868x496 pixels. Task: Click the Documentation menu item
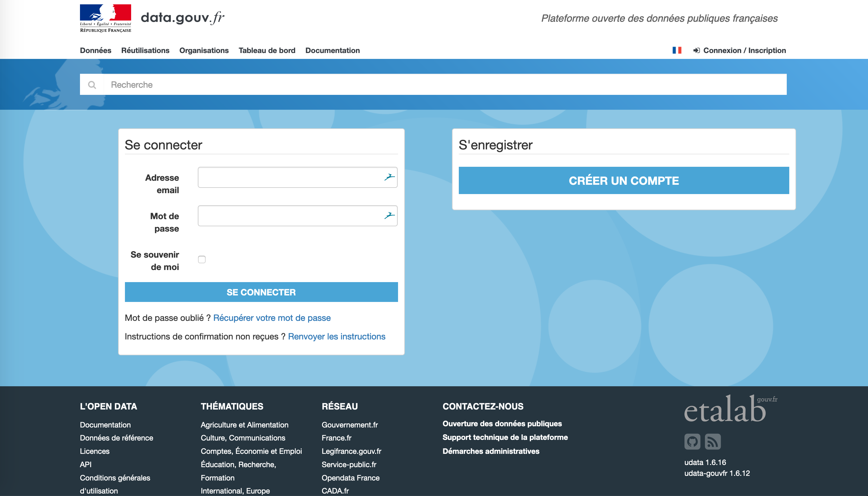[332, 50]
